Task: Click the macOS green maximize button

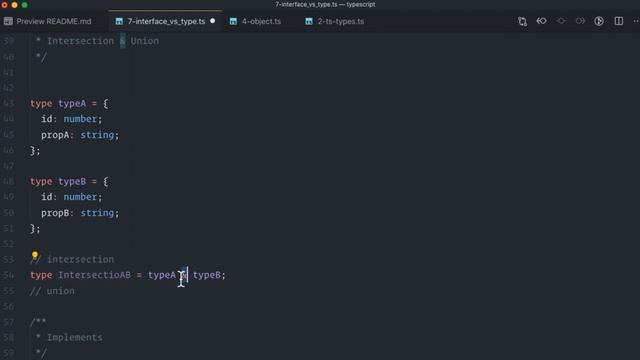Action: point(24,5)
